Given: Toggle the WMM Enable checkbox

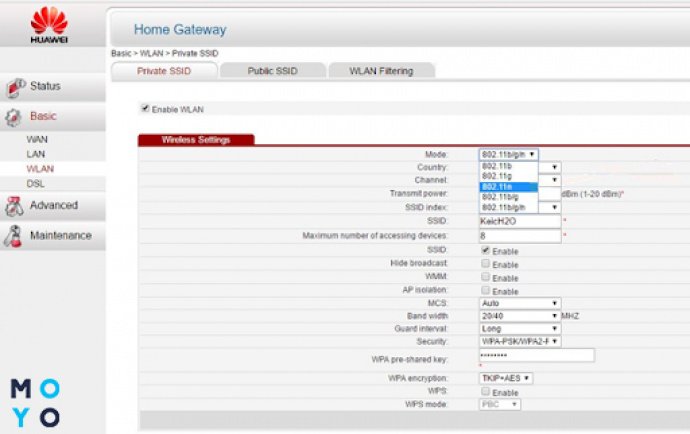Looking at the screenshot, I should click(x=485, y=277).
